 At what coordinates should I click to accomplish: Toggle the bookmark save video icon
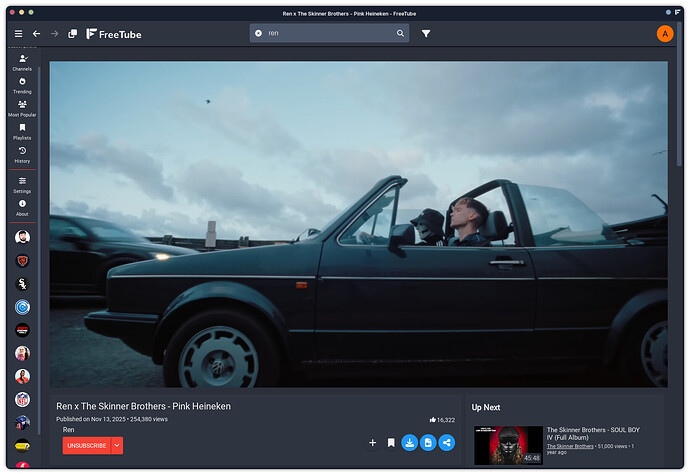(x=391, y=442)
